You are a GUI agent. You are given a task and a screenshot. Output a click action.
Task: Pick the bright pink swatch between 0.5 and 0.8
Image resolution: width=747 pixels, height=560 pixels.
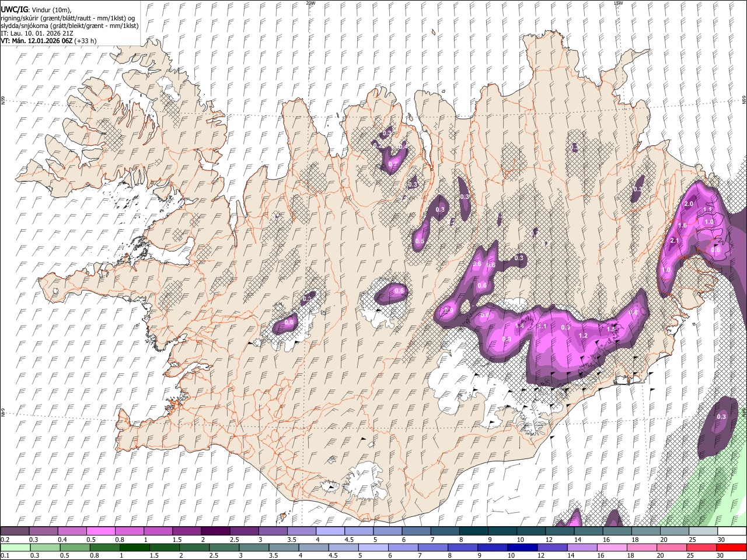[x=100, y=531]
